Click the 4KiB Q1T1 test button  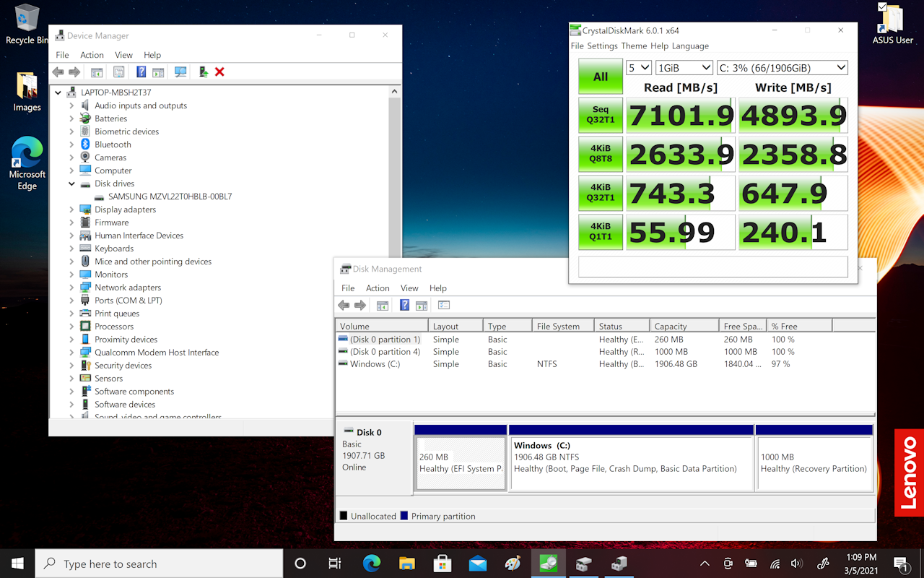click(601, 232)
